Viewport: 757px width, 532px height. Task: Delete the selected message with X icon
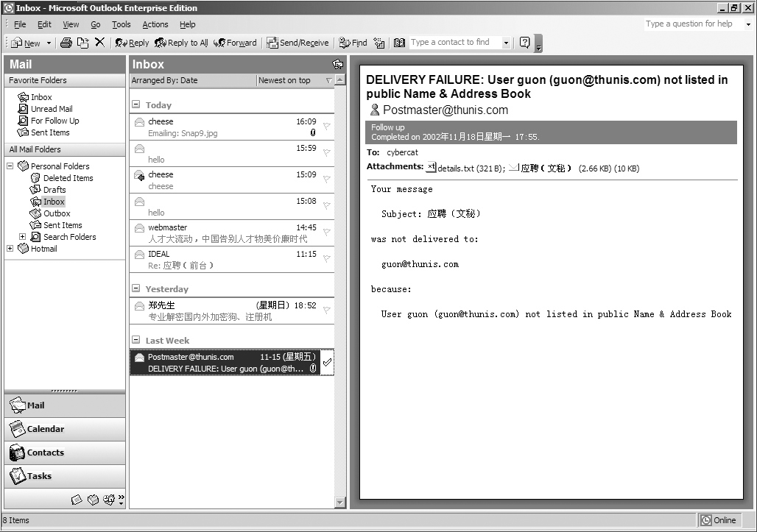pos(99,43)
